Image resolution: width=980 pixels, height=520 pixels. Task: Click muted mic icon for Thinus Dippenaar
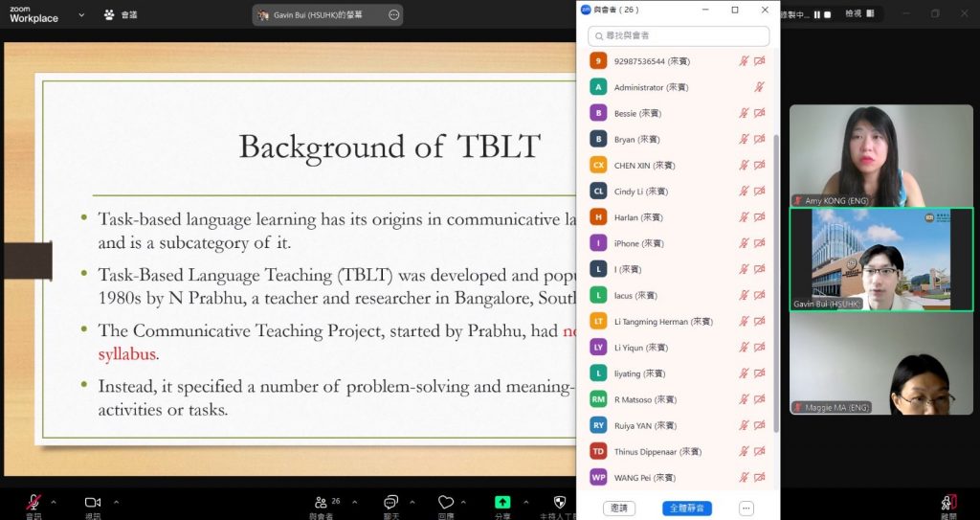tap(744, 451)
